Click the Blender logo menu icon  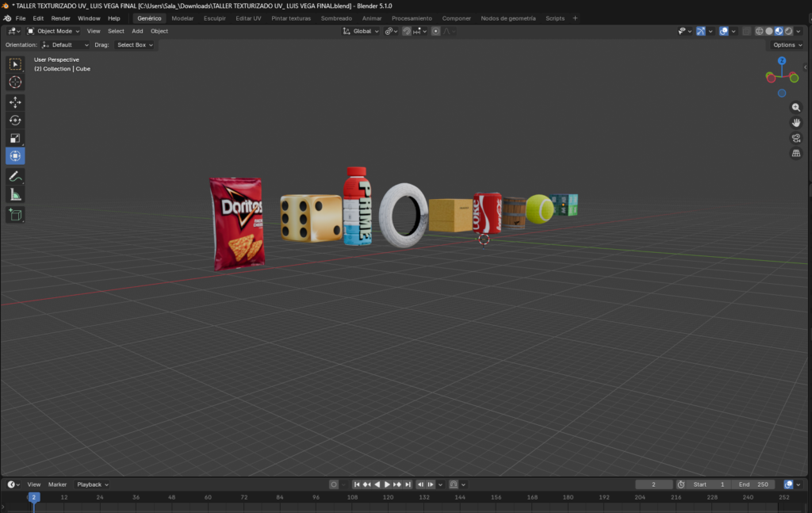click(x=6, y=18)
